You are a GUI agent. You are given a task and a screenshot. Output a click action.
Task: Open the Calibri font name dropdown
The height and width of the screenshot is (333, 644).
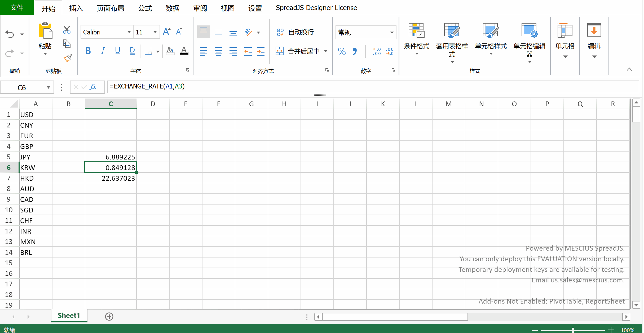point(129,32)
